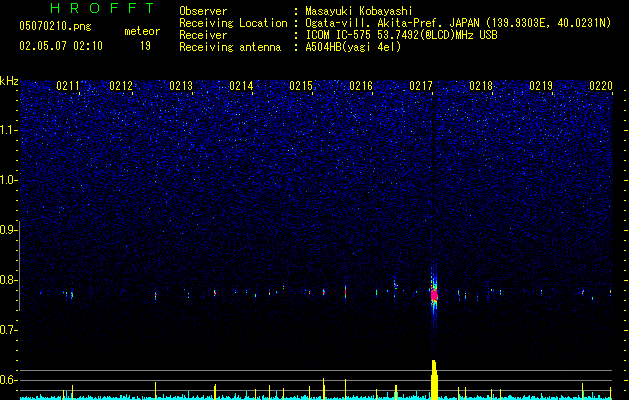Click the 0216 time marker

pyautogui.click(x=361, y=86)
